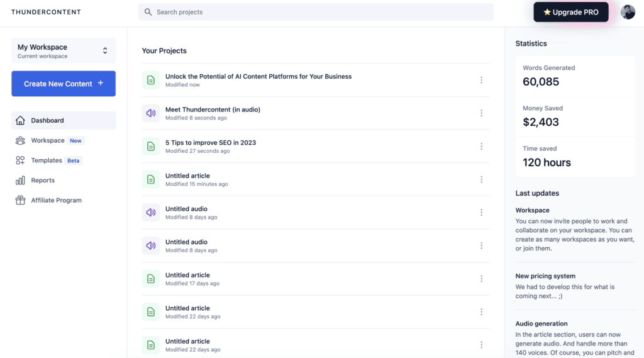This screenshot has width=644, height=358.
Task: Click the Workspace people icon
Action: click(x=20, y=141)
